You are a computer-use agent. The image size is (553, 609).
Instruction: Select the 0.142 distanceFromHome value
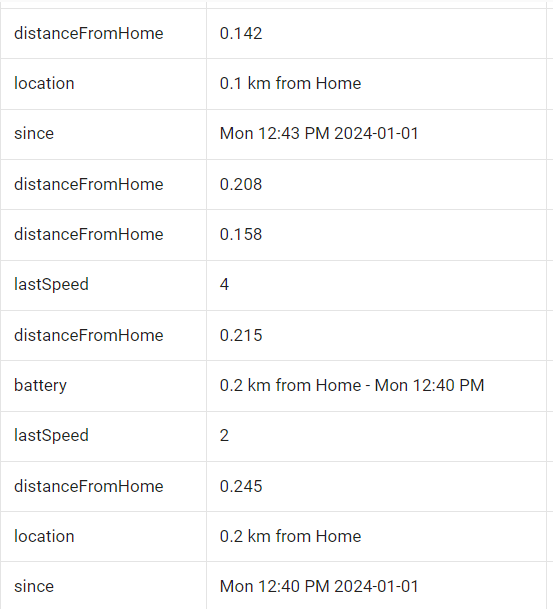tap(241, 33)
